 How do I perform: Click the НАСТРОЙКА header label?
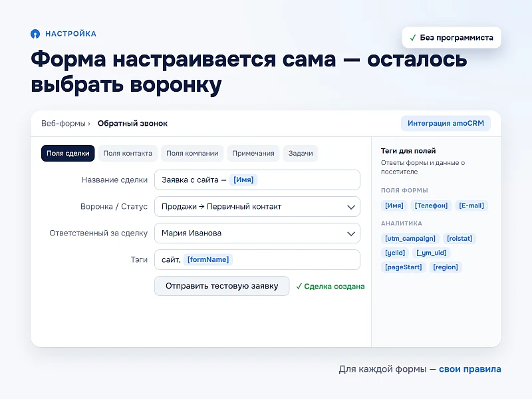(70, 34)
